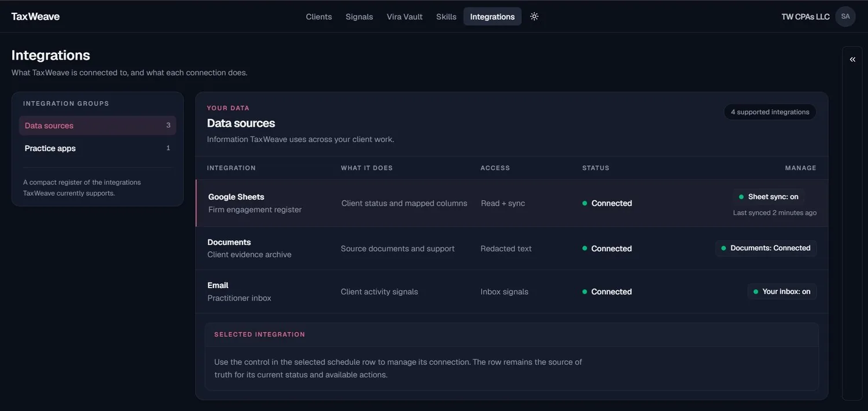Click Firm engagement register subtitle
868x411 pixels.
[x=255, y=210]
